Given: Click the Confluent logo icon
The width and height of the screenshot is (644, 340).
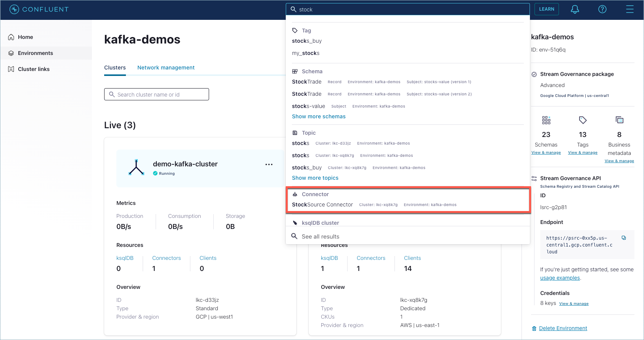Looking at the screenshot, I should click(14, 9).
